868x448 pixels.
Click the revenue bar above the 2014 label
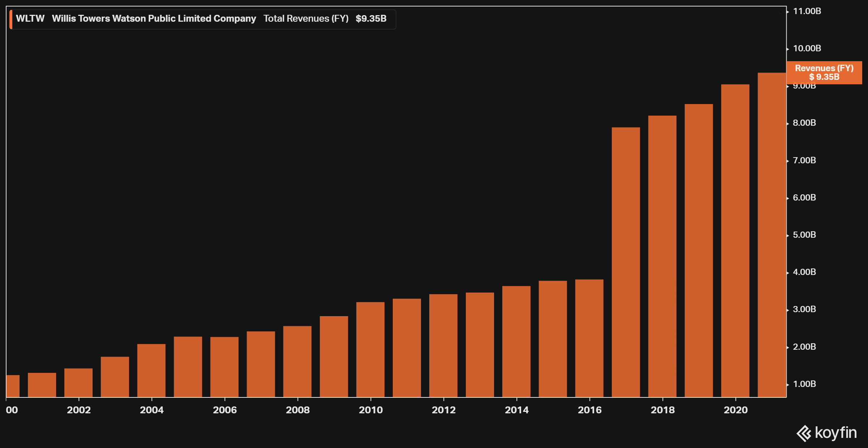tap(516, 341)
